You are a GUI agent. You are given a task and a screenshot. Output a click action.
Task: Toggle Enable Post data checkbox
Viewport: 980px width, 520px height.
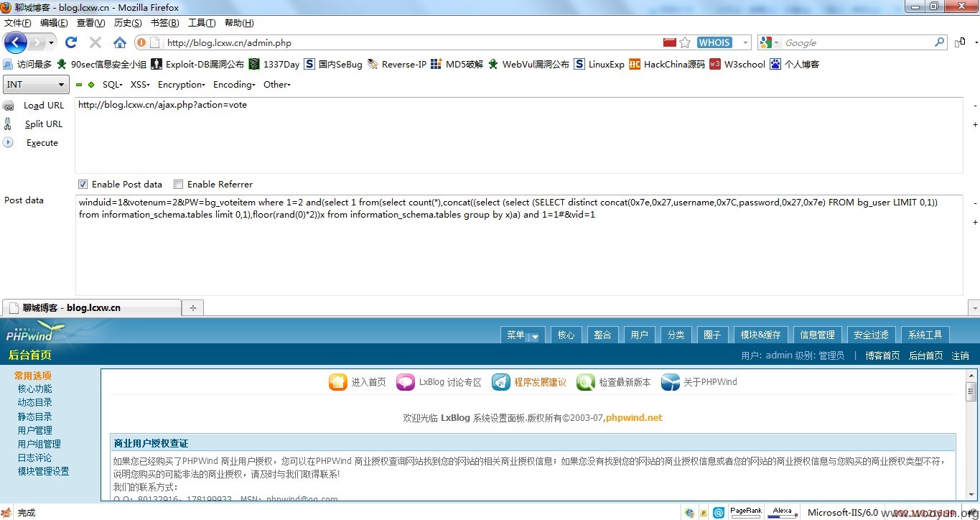click(x=83, y=185)
